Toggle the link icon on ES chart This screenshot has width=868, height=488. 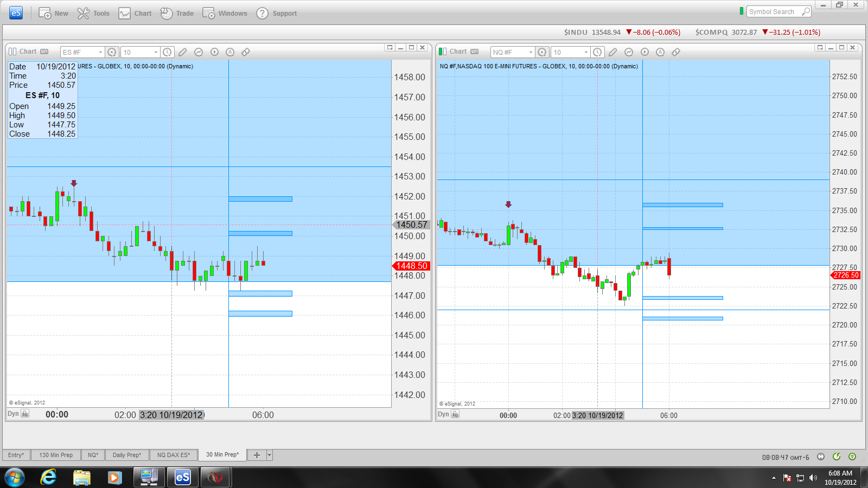(x=12, y=52)
